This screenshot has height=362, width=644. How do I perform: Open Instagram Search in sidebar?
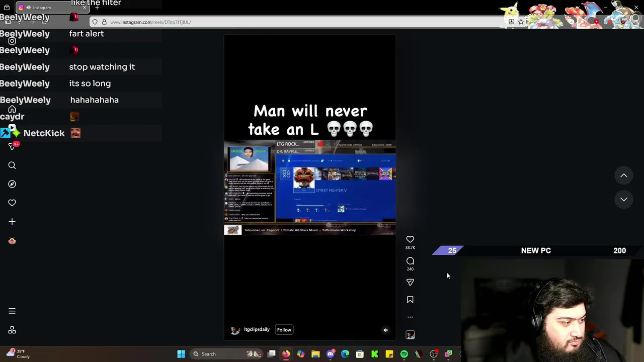[x=12, y=165]
